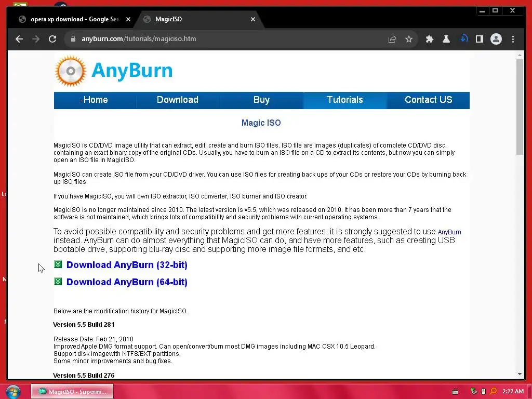Click the scrollbar down arrow
The image size is (532, 399).
click(x=520, y=374)
